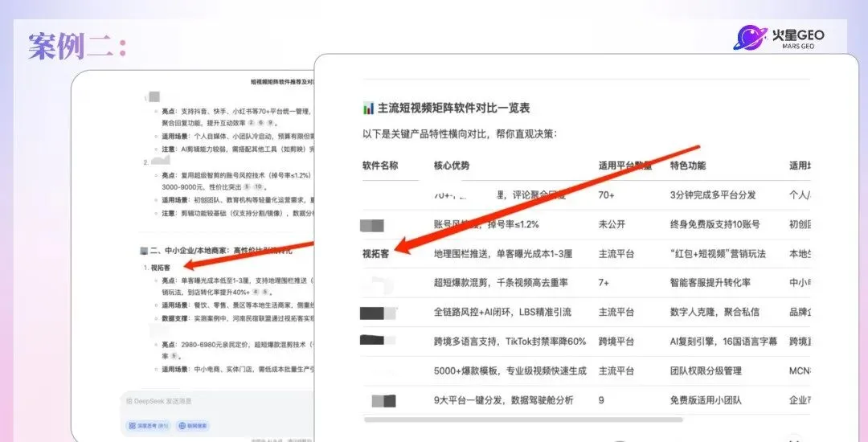Click the bullet 适用场景：个人自媒体、小团队冷启动
868x442 pixels.
pos(237,136)
